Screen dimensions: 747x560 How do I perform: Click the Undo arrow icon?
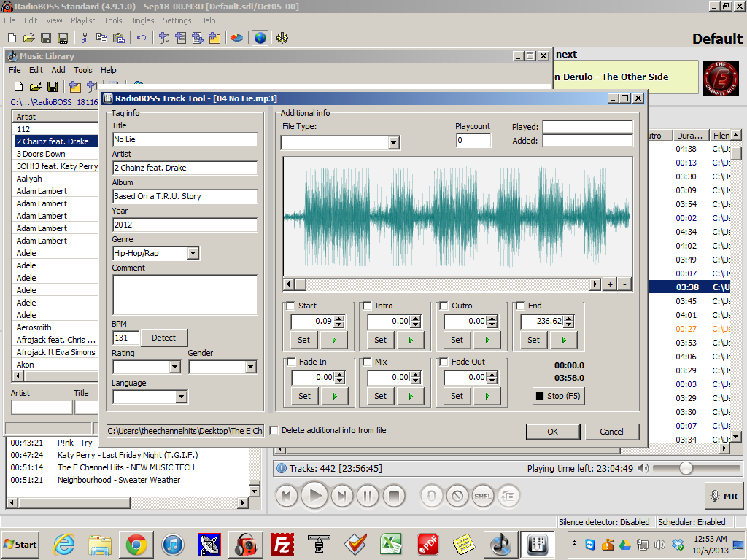pos(142,38)
